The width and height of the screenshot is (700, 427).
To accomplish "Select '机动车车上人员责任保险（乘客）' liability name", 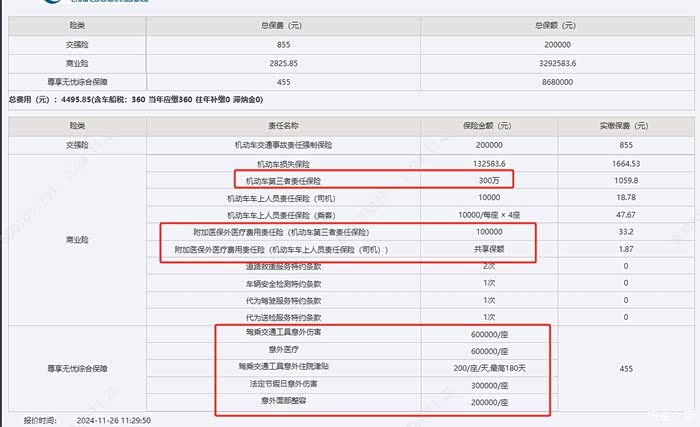I will (281, 215).
